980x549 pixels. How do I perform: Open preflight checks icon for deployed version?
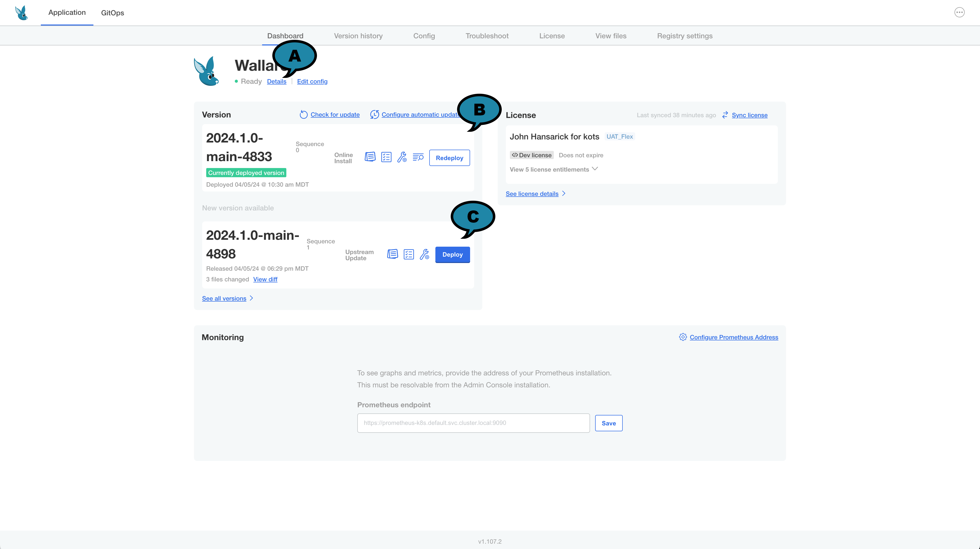(x=386, y=157)
